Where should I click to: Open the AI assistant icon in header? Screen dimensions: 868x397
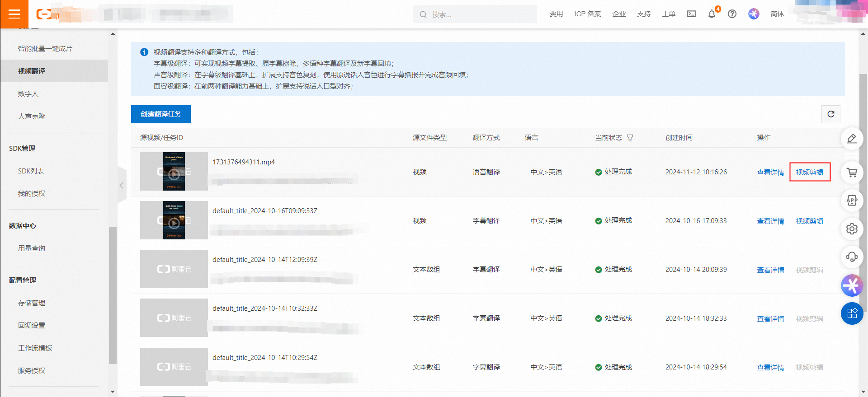754,14
